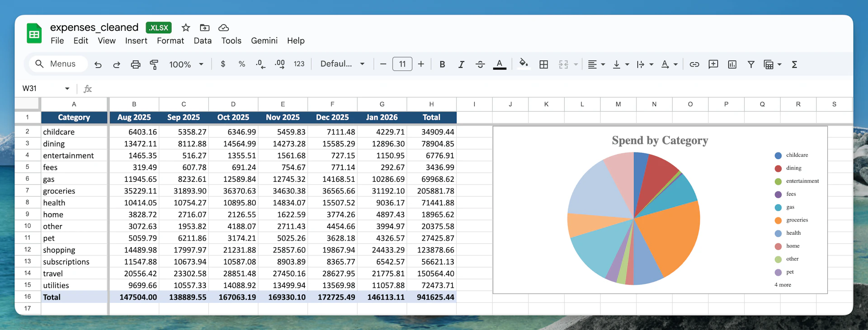Click the Print icon
Viewport: 868px width, 330px height.
pyautogui.click(x=136, y=65)
